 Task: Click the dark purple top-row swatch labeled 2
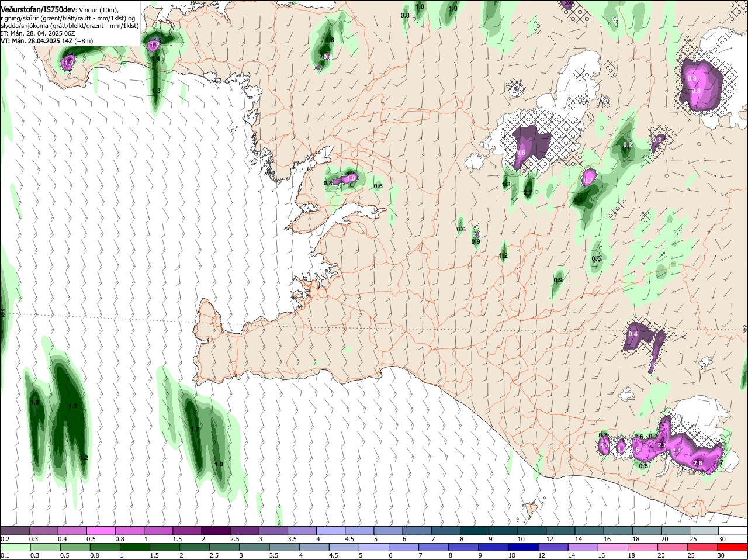tap(216, 531)
